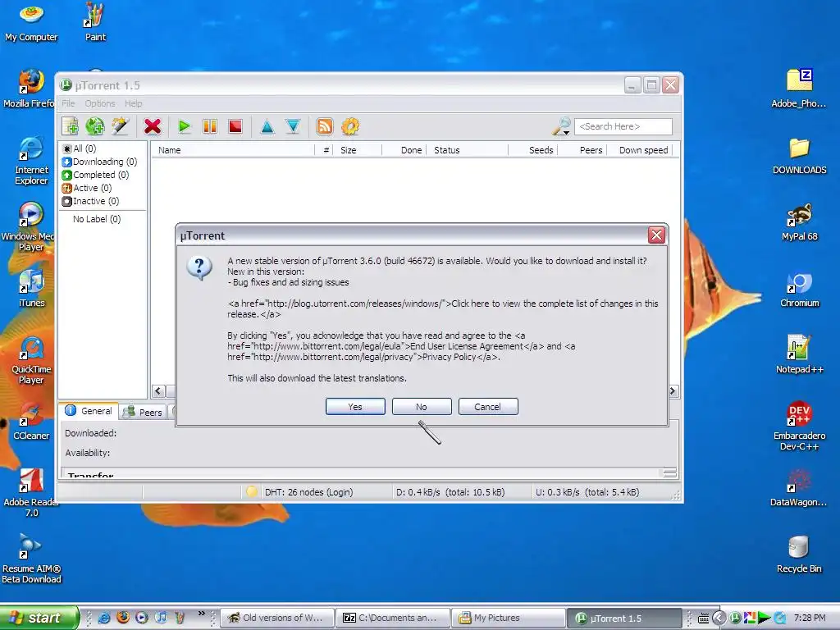This screenshot has width=840, height=630.
Task: Click the upload speed status U: 0.3 kB/s
Action: pos(587,492)
